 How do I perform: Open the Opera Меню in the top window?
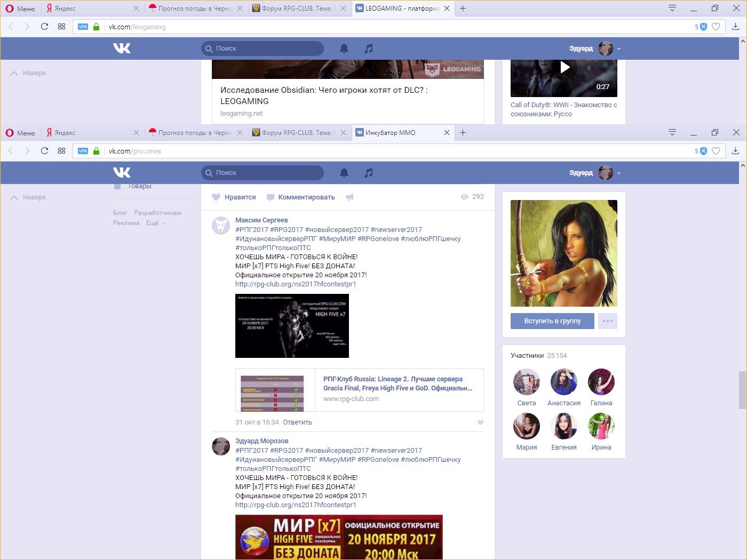20,9
